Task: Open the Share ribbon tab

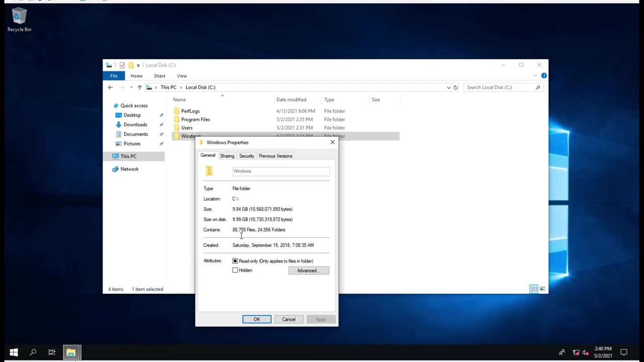Action: tap(159, 76)
